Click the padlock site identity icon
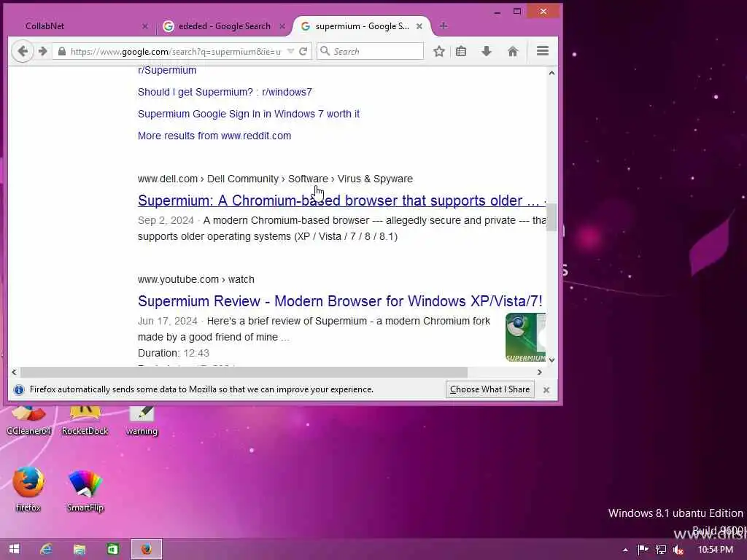Image resolution: width=747 pixels, height=560 pixels. [x=62, y=52]
